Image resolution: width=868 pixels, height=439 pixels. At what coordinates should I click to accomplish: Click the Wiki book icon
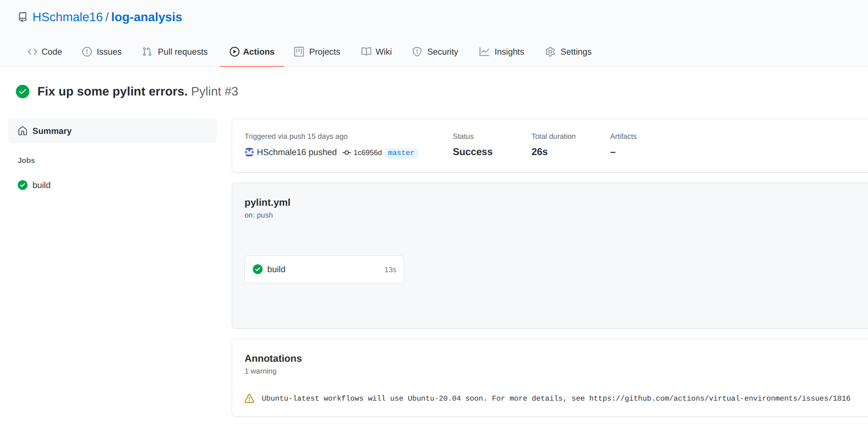coord(366,52)
